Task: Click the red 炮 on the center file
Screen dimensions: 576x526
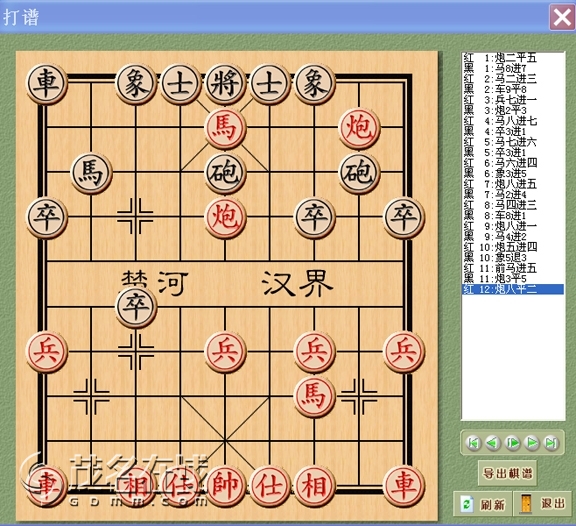Action: click(x=225, y=218)
